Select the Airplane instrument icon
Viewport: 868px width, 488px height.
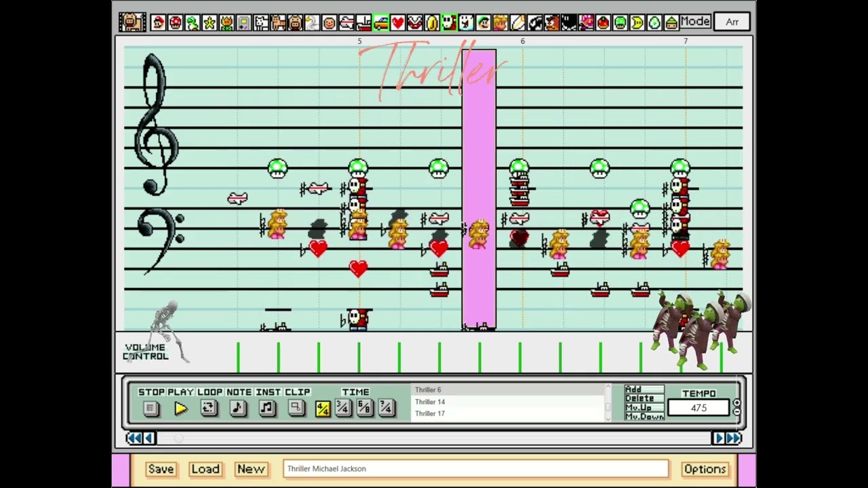[347, 22]
